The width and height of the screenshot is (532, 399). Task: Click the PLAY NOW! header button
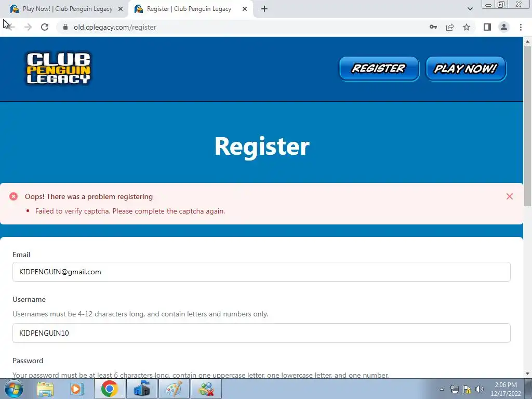click(466, 69)
